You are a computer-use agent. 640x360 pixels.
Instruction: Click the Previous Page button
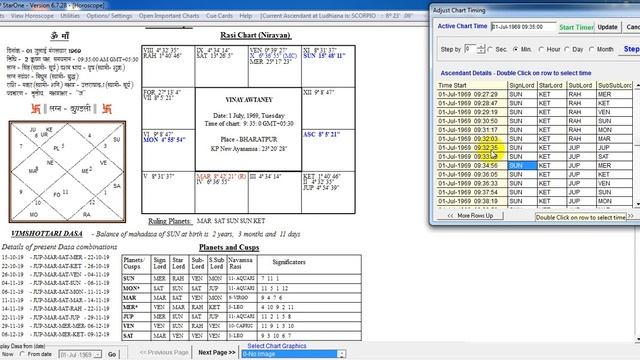coord(164,352)
